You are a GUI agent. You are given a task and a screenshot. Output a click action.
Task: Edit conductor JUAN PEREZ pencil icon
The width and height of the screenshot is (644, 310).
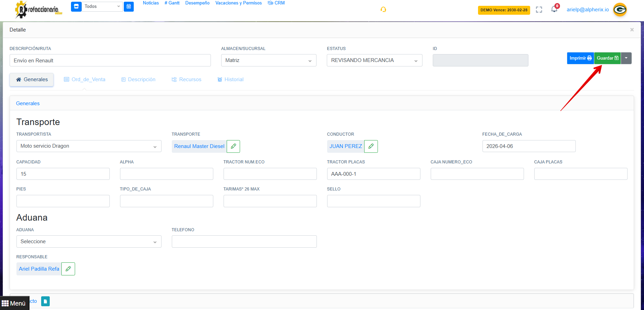coord(371,146)
